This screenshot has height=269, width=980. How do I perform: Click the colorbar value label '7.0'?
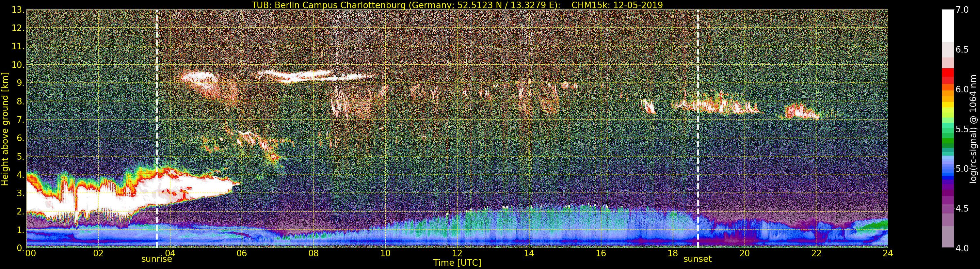pos(962,10)
